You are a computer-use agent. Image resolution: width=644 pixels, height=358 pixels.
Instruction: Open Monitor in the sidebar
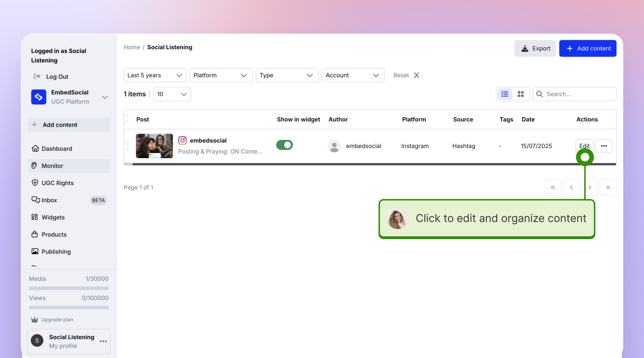(69, 166)
